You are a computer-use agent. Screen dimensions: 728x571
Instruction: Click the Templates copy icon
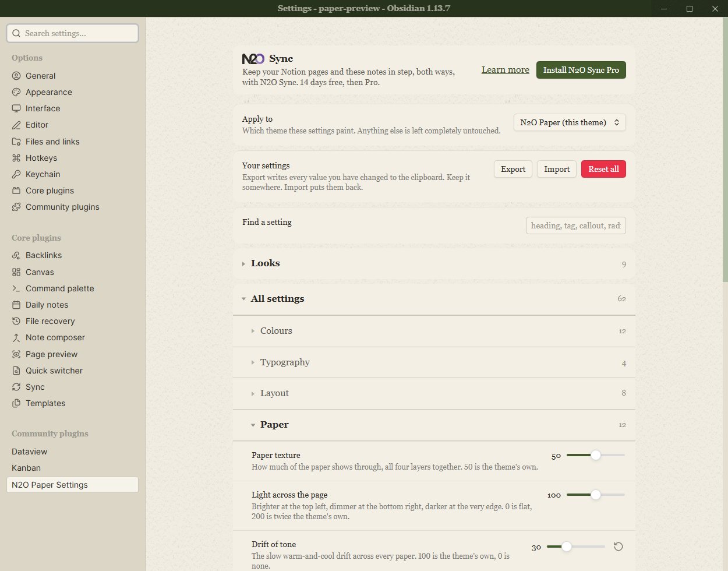[x=16, y=403]
